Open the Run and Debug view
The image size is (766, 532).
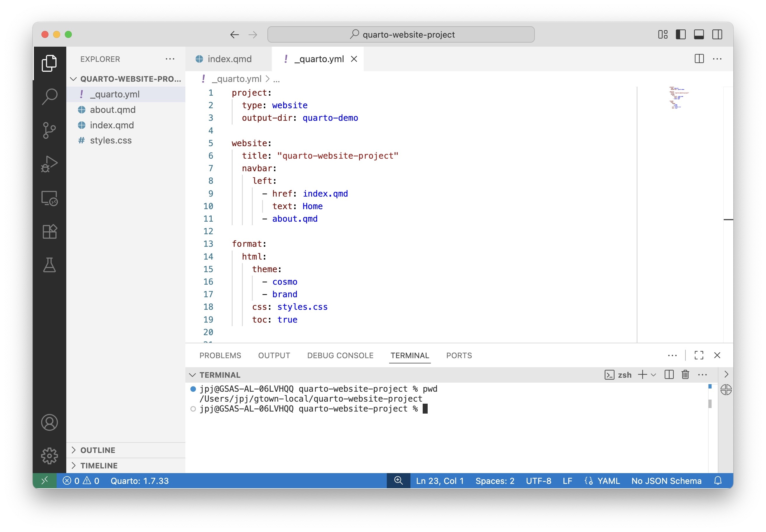49,164
